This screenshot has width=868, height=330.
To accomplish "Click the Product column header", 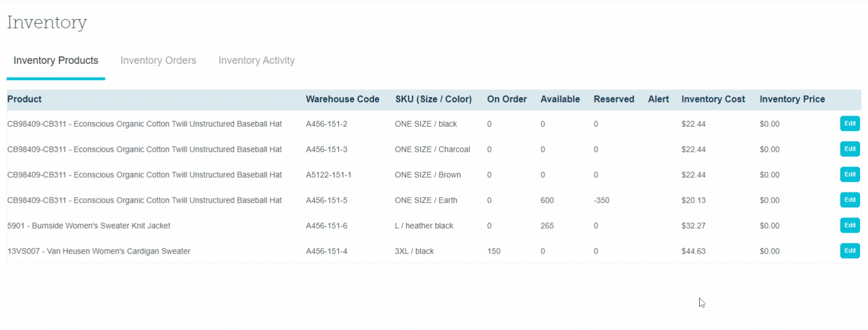I will tap(24, 99).
